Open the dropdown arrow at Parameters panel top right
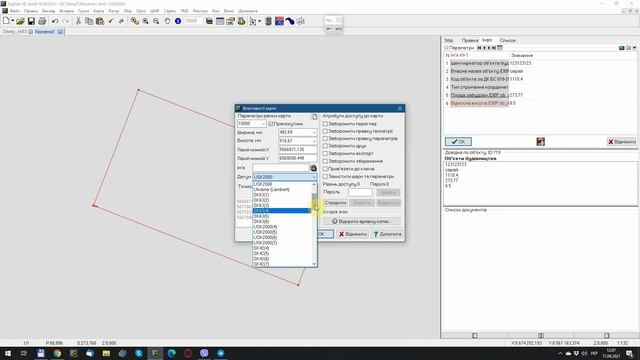Viewport: 640px width, 360px height. click(634, 48)
